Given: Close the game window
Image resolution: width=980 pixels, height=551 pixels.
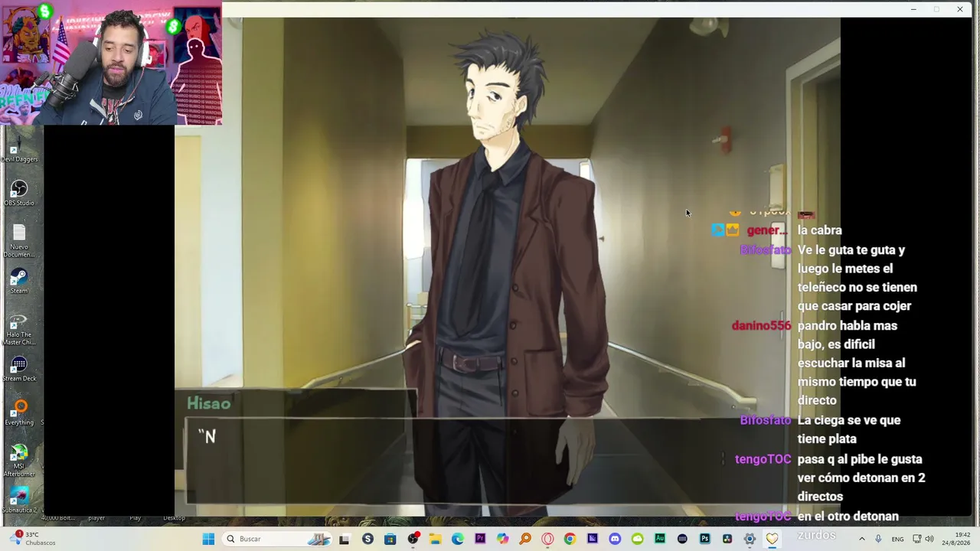Looking at the screenshot, I should pos(960,9).
